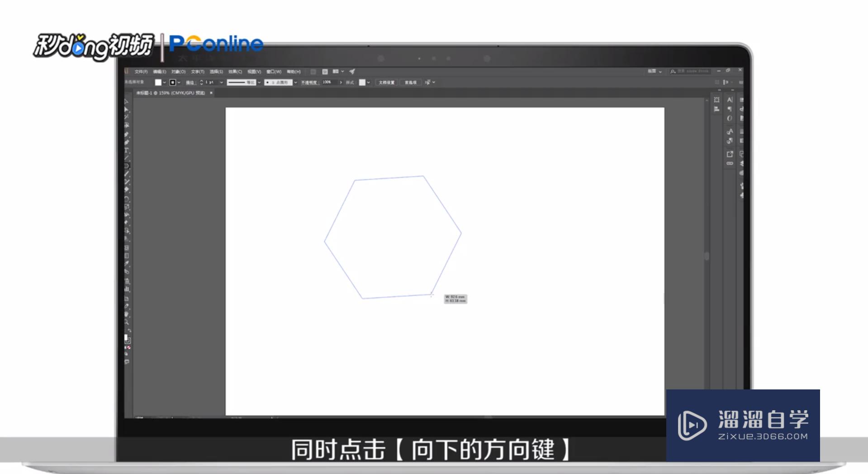868x474 pixels.
Task: Expand the opacity slider arrow
Action: [x=341, y=82]
